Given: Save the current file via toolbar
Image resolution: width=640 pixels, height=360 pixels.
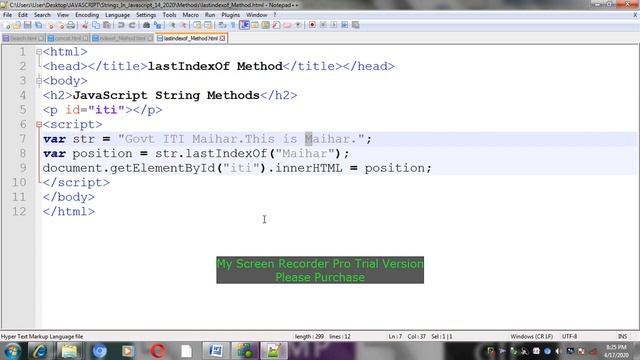Looking at the screenshot, I should pyautogui.click(x=27, y=25).
